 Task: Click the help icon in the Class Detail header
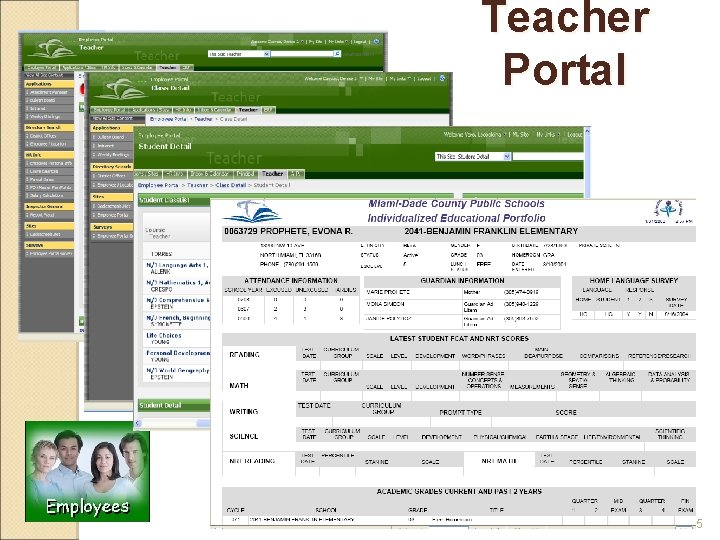442,79
